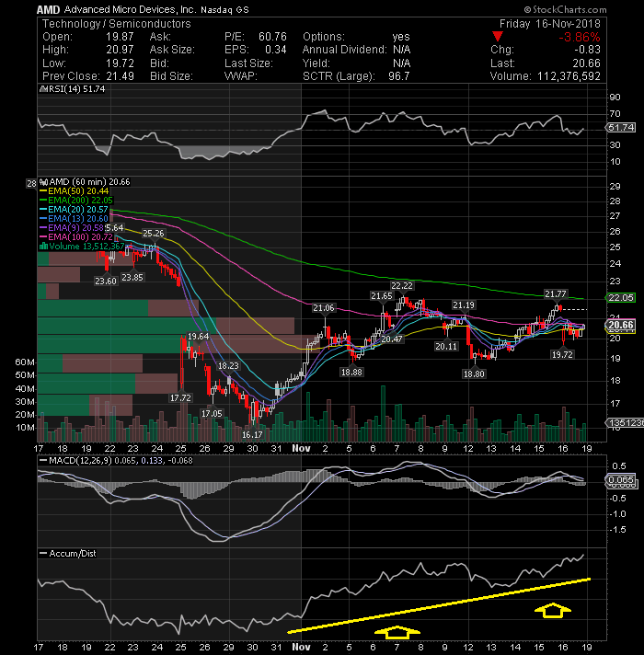The image size is (644, 655).
Task: Click the 19.72 low label on the candlestick chart
Action: (562, 355)
